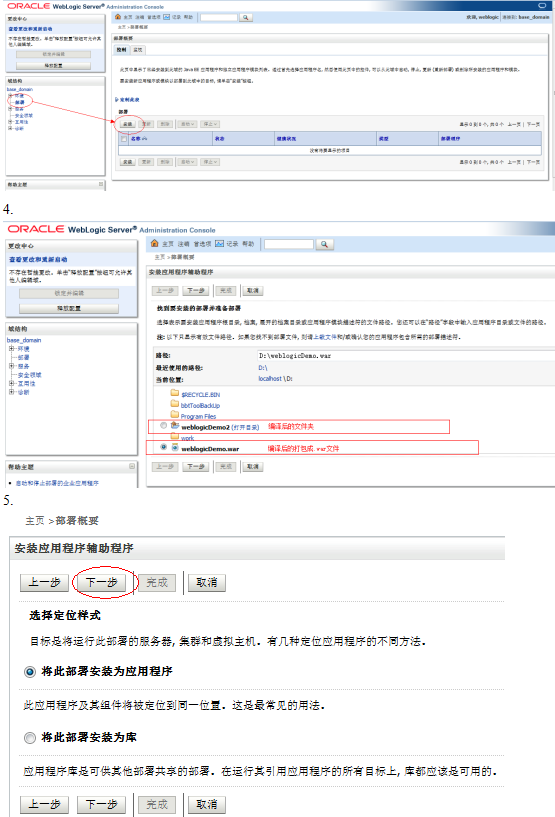Viewport: 555px width, 817px height.
Task: Open the 启动 dropdown above the deployments table
Action: (x=187, y=124)
